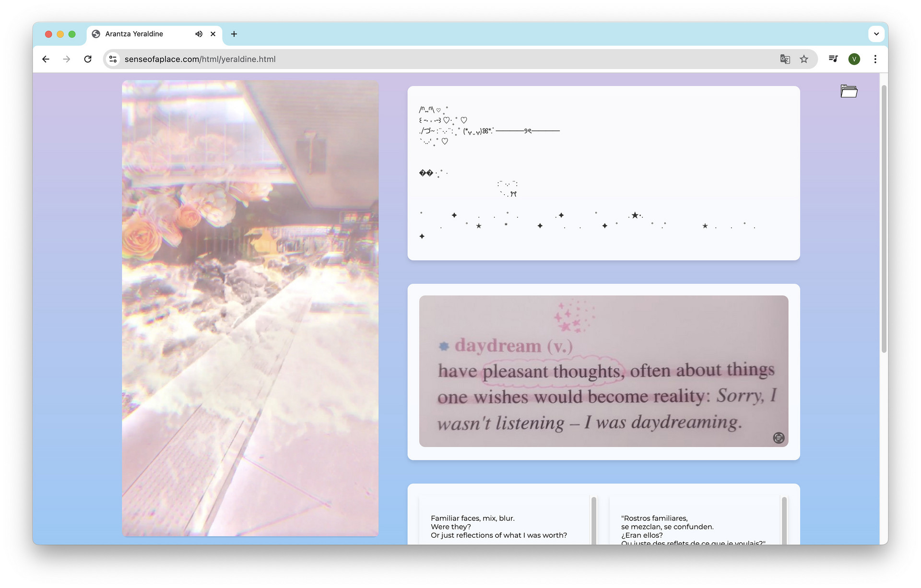Screen dimensions: 921x588
Task: Reload the current page
Action: (88, 59)
